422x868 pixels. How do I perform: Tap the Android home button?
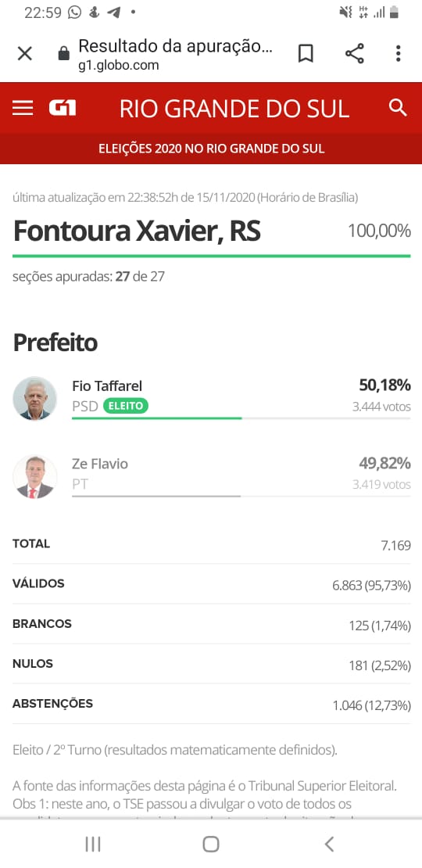click(x=211, y=845)
